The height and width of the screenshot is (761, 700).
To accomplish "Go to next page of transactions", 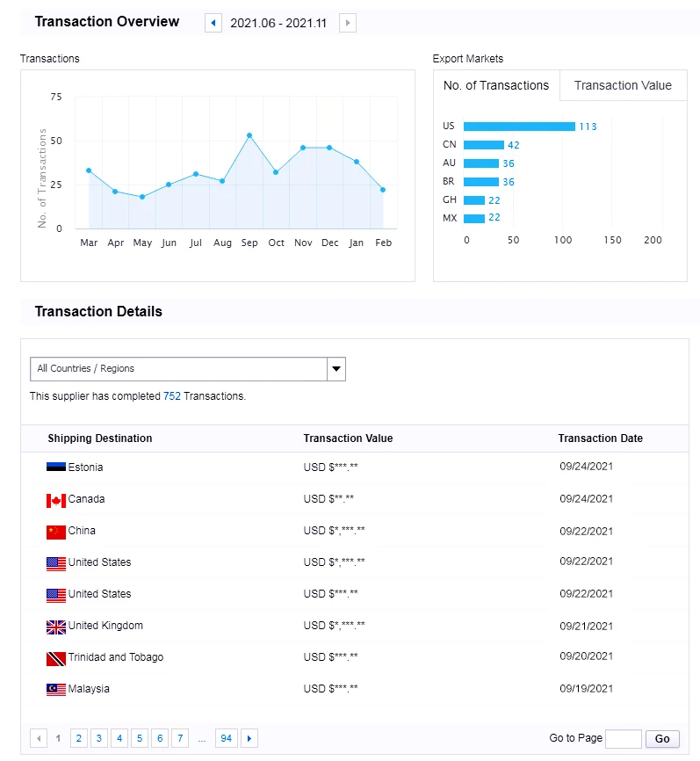I will (x=249, y=738).
